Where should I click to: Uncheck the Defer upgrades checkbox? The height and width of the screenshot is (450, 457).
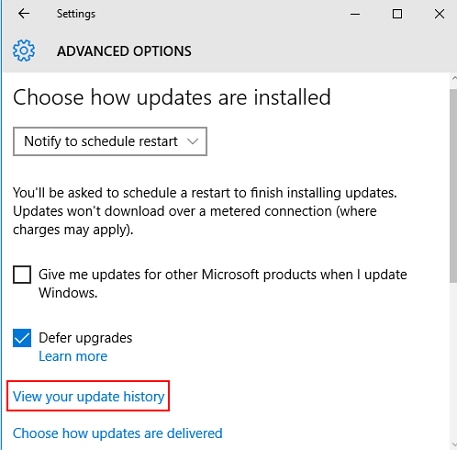tap(22, 338)
